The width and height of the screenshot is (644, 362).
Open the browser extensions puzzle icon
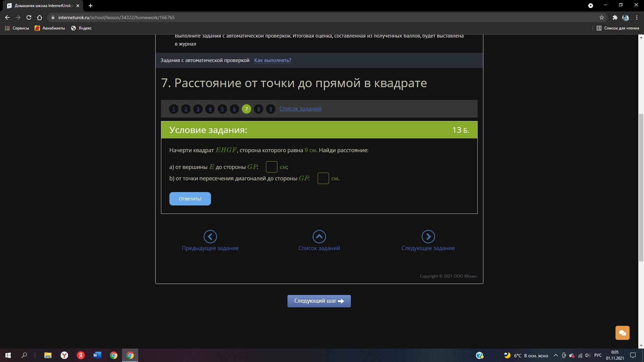point(615,17)
